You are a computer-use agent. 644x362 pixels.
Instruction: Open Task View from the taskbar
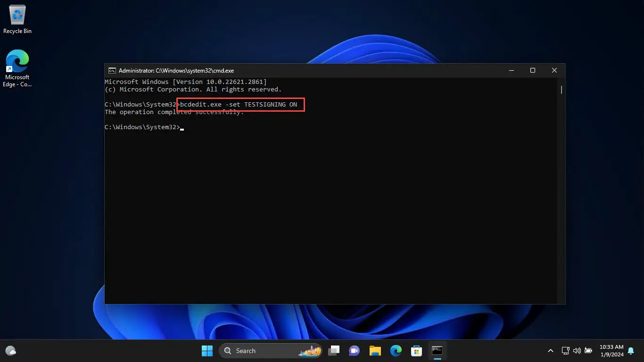click(x=334, y=351)
